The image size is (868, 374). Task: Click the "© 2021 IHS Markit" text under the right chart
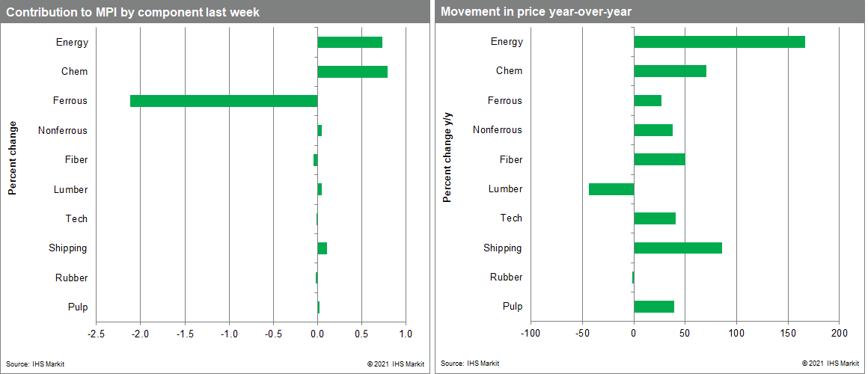click(x=830, y=364)
